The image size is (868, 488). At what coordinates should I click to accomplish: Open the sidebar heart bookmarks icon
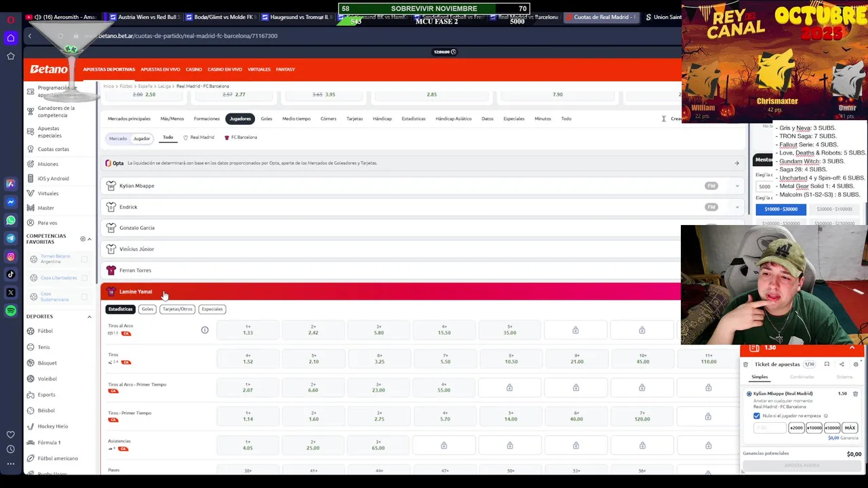(11, 434)
